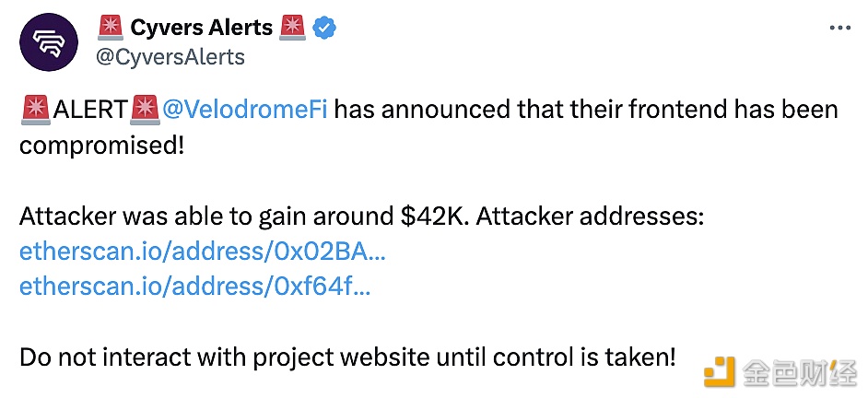Click the "Do not interact" warning line
Viewport: 868px width, 398px height.
pos(347,357)
